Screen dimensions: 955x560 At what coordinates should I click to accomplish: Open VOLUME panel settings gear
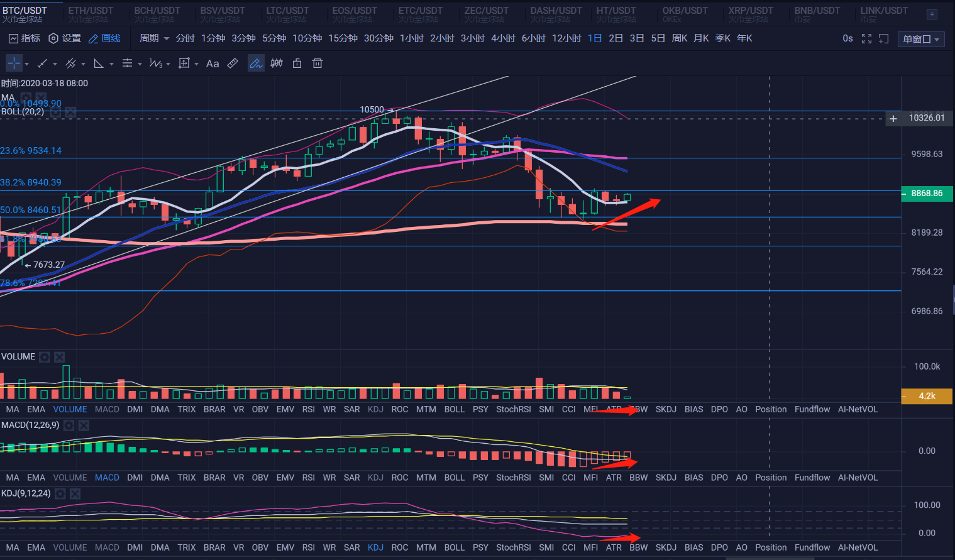click(x=45, y=357)
